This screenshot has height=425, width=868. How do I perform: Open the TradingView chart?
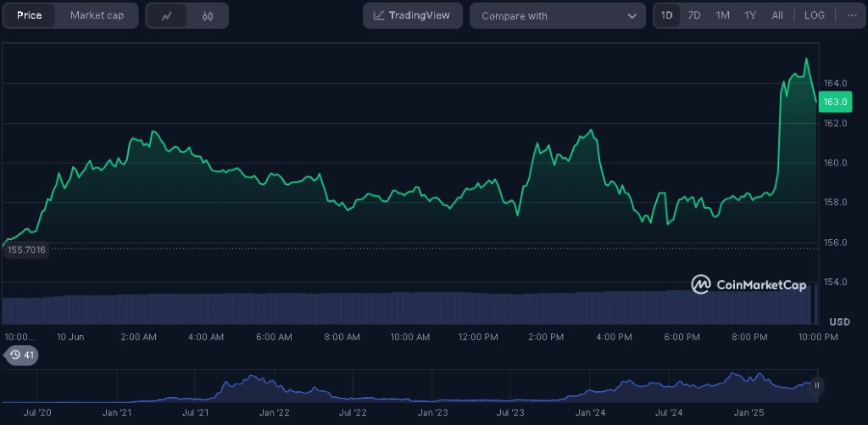tap(413, 15)
